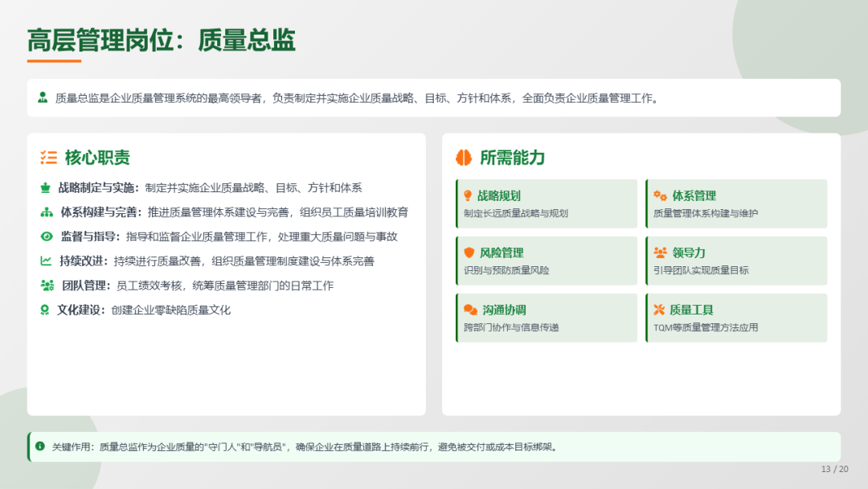Click the group icon beside 团队管理
868x489 pixels.
point(47,286)
